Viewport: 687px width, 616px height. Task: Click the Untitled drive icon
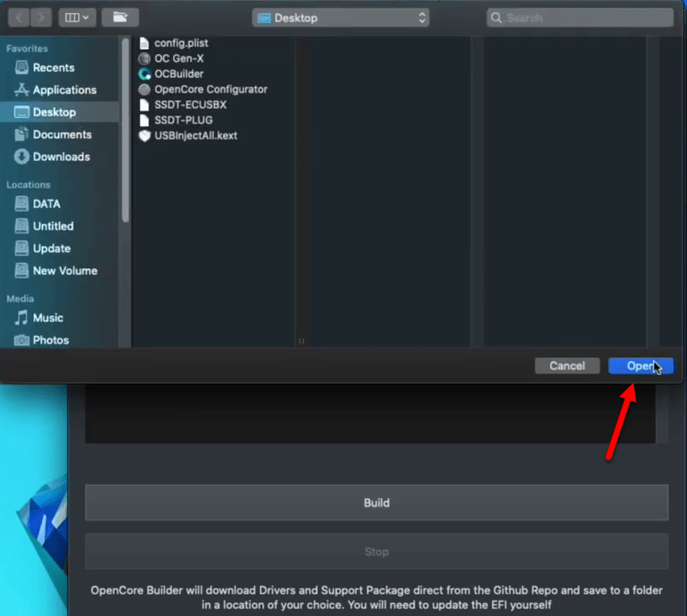pos(21,226)
